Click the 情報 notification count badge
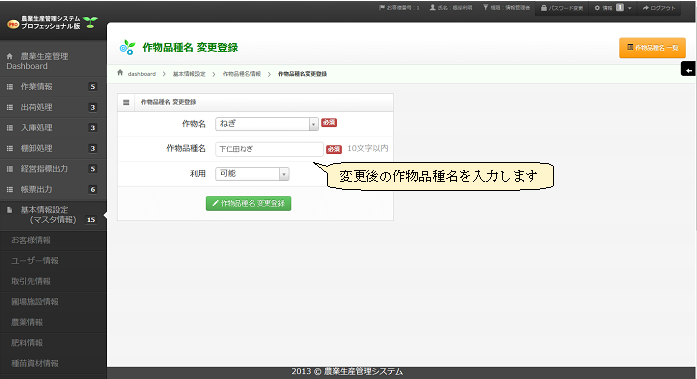Screen dimensions: 697x379 (620, 8)
